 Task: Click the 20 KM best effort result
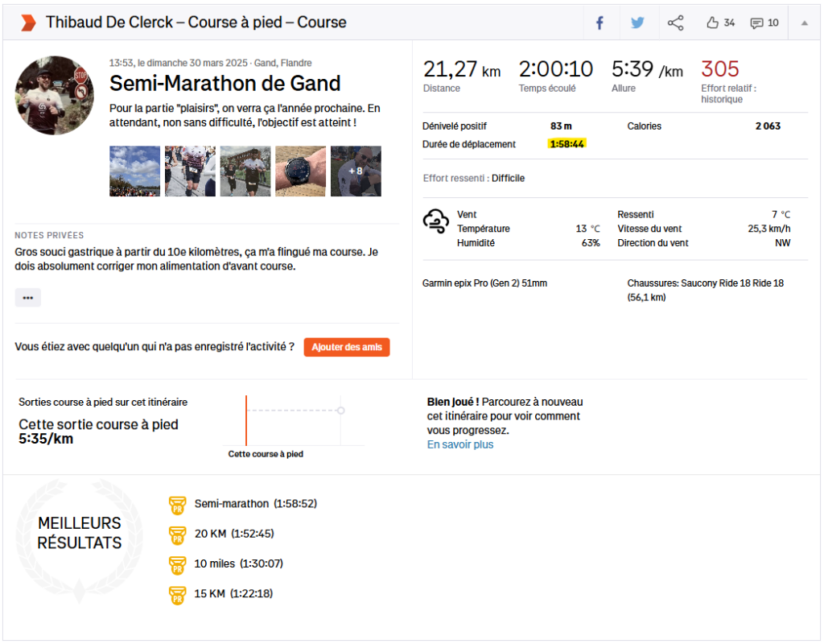click(x=235, y=534)
